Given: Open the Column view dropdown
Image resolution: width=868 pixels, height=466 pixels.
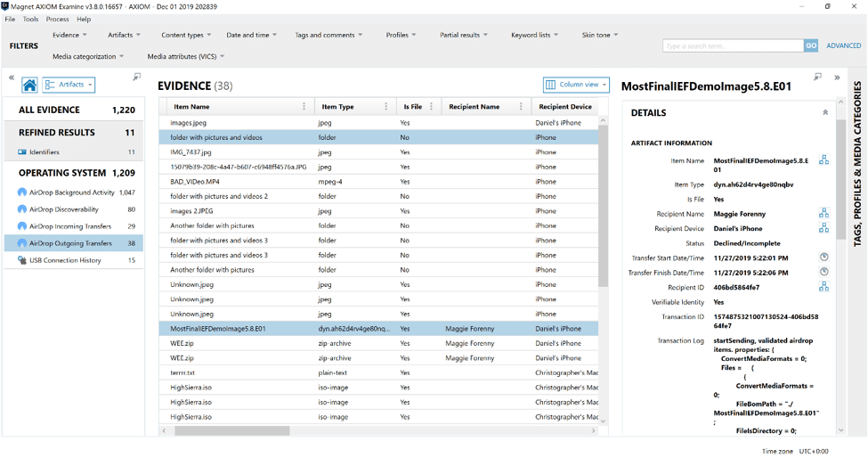Looking at the screenshot, I should tap(576, 85).
